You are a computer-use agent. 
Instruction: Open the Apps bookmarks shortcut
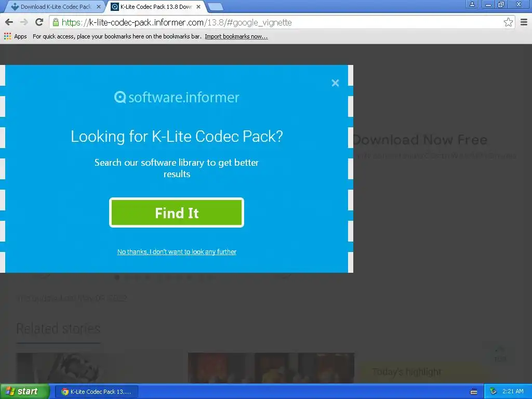[15, 36]
